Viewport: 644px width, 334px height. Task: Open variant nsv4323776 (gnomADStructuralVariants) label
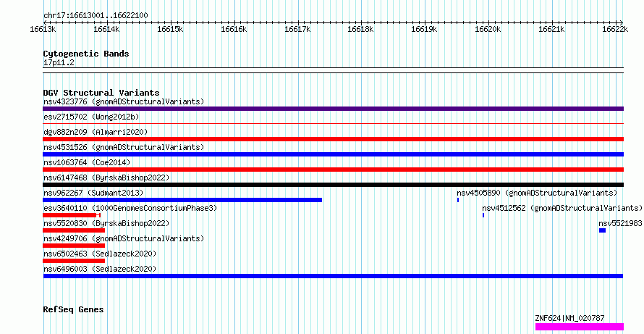124,101
